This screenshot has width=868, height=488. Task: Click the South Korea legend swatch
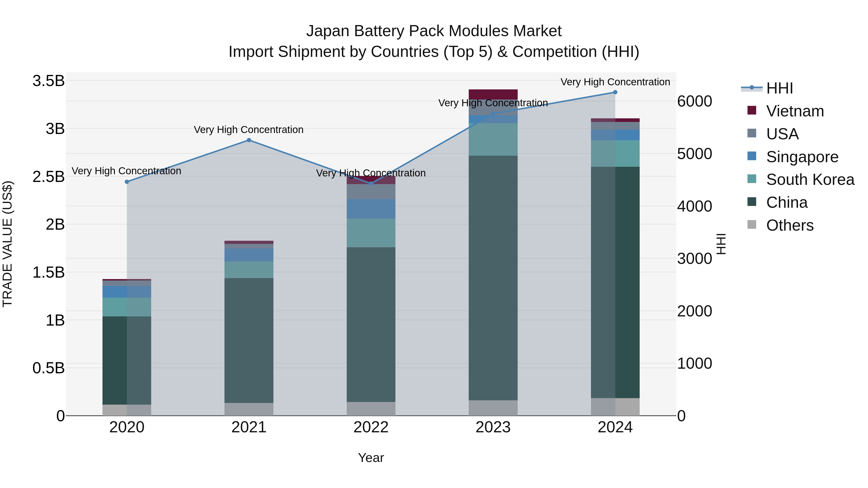[x=751, y=179]
